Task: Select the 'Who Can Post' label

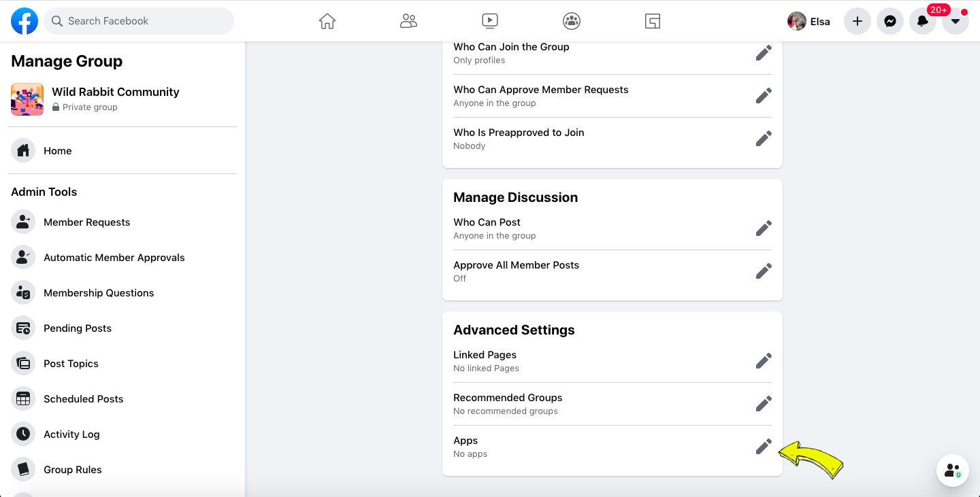Action: coord(487,222)
